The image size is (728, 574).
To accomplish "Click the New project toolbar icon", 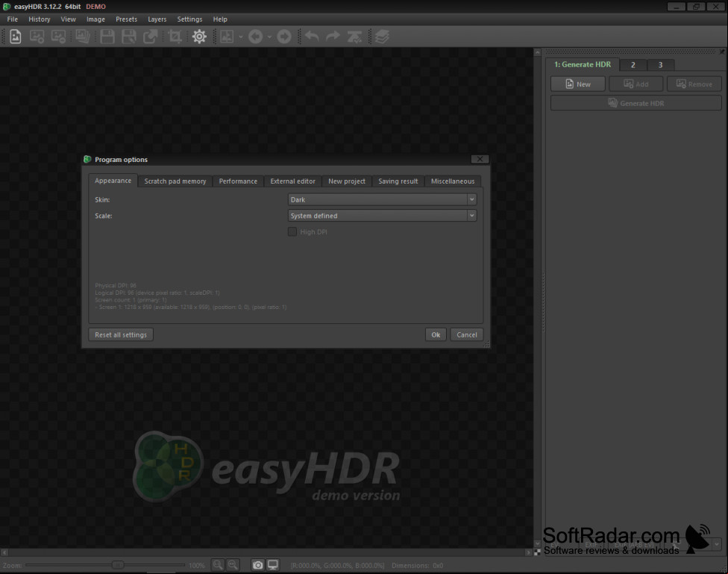I will [x=16, y=37].
